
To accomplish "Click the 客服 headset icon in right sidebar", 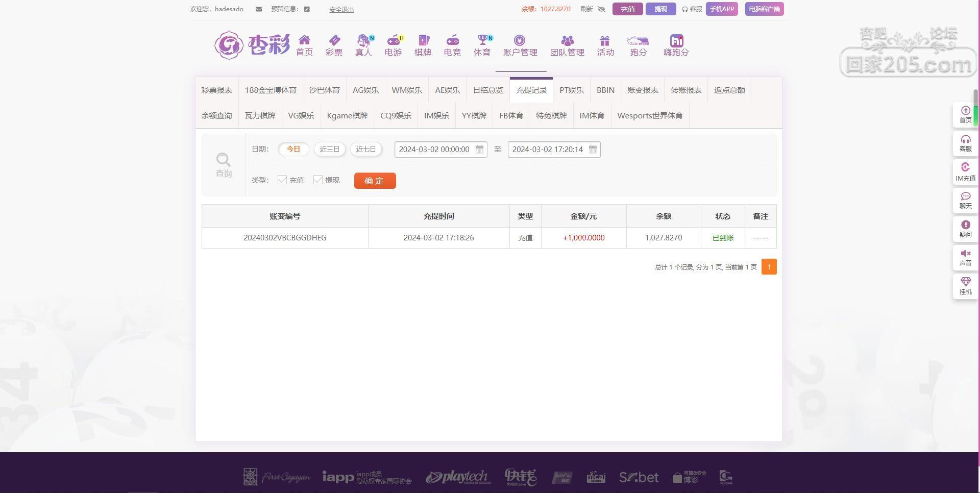I will coord(965,140).
